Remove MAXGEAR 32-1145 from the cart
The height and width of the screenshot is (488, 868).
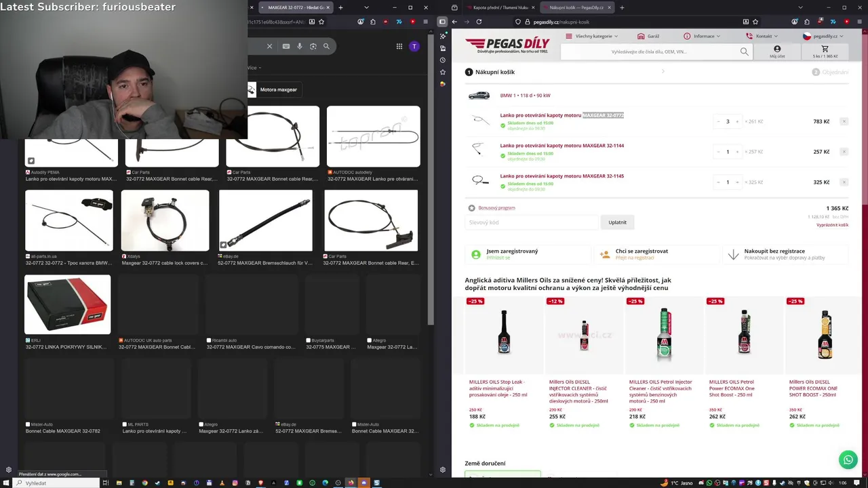(844, 182)
